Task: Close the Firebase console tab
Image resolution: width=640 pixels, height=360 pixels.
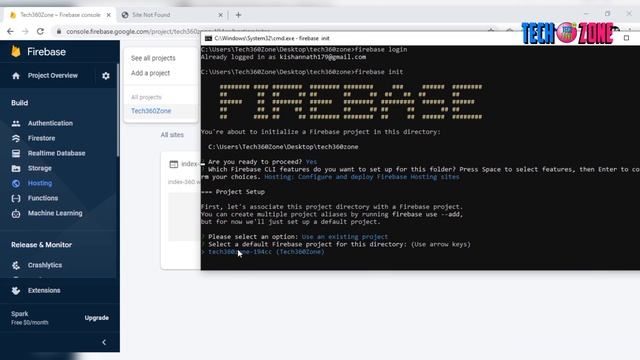Action: (x=109, y=15)
